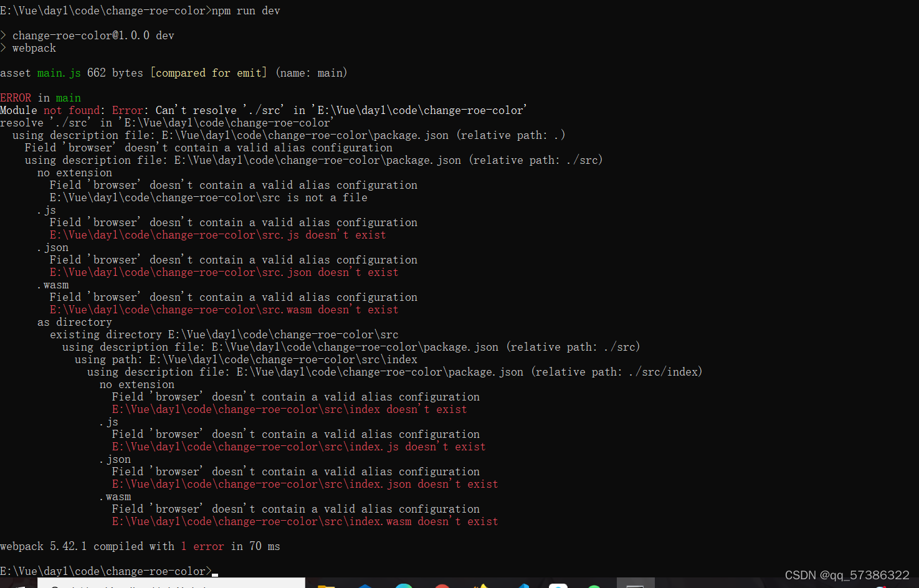The height and width of the screenshot is (588, 919).
Task: Click the line starting with "resolve './src' in"
Action: coord(166,123)
